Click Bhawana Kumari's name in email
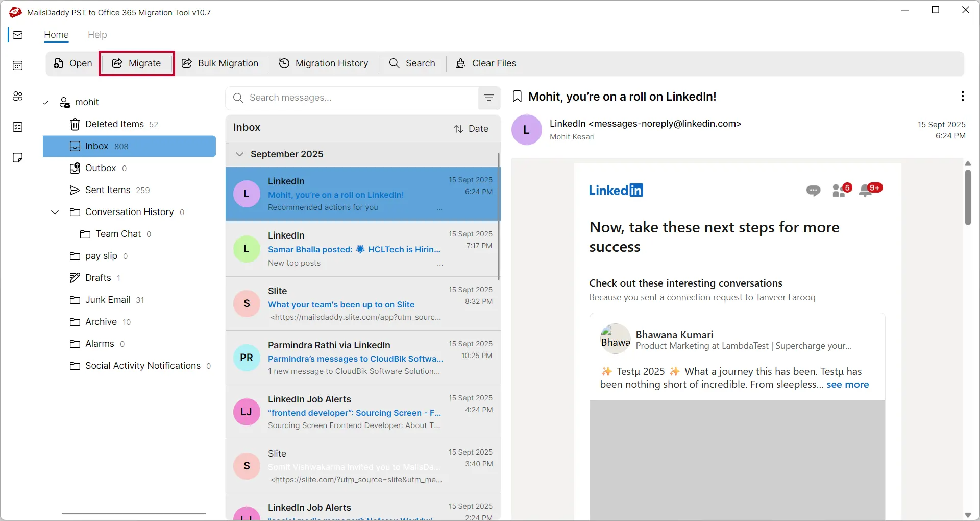Viewport: 980px width, 521px height. click(x=674, y=335)
